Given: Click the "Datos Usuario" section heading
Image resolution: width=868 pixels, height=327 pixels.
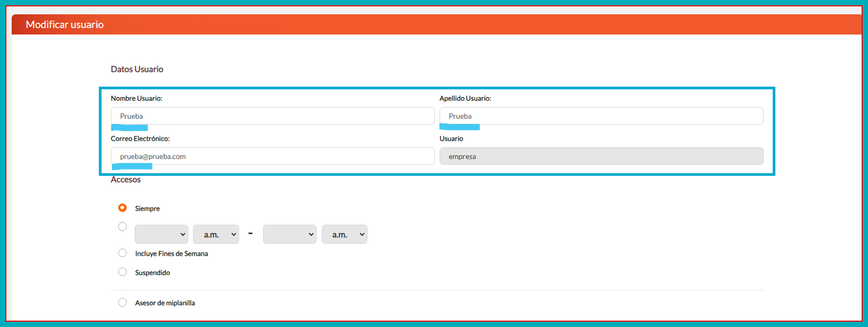Looking at the screenshot, I should tap(137, 69).
